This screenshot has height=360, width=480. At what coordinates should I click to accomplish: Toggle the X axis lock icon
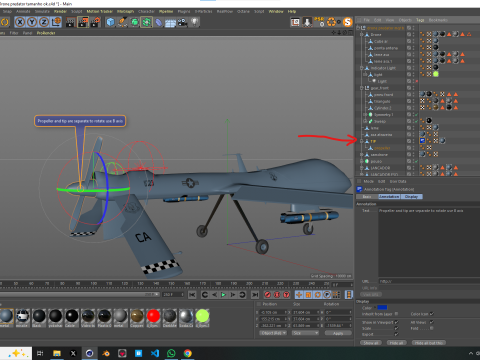point(20,22)
